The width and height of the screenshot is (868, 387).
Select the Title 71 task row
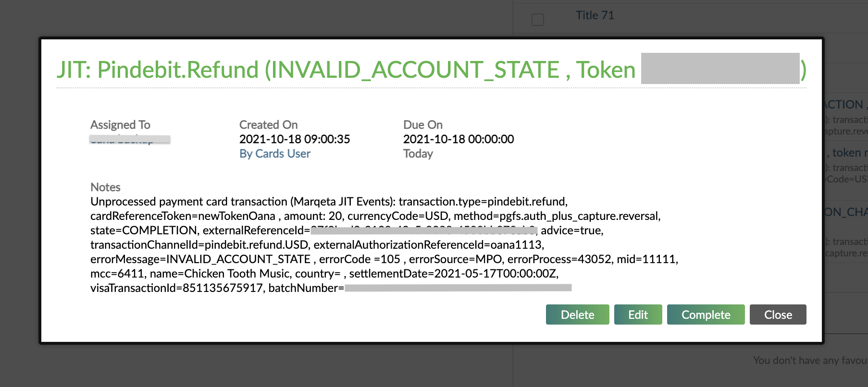coord(595,15)
